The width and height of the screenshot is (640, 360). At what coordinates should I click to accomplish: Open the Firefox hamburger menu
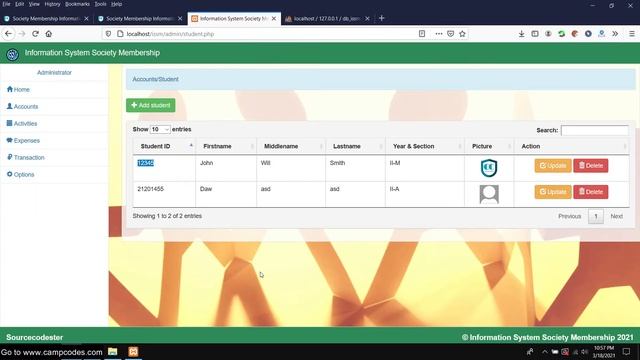pyautogui.click(x=632, y=34)
